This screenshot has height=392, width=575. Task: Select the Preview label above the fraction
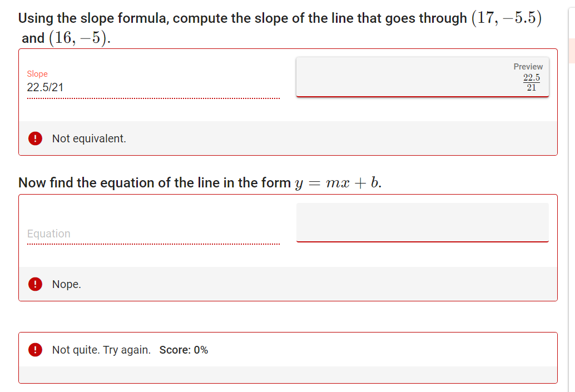point(528,66)
